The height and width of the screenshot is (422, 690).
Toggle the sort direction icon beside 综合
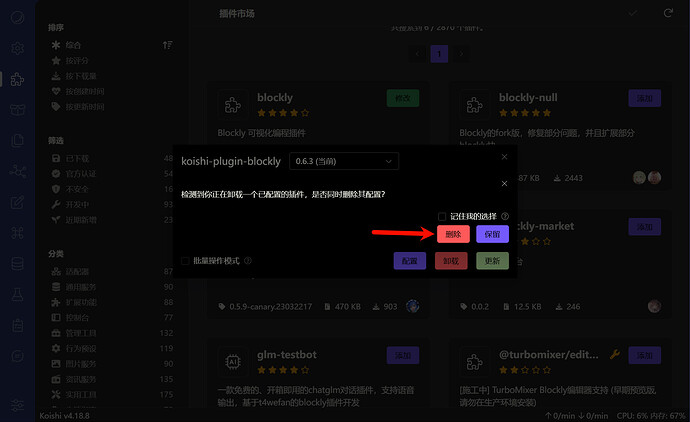[167, 45]
